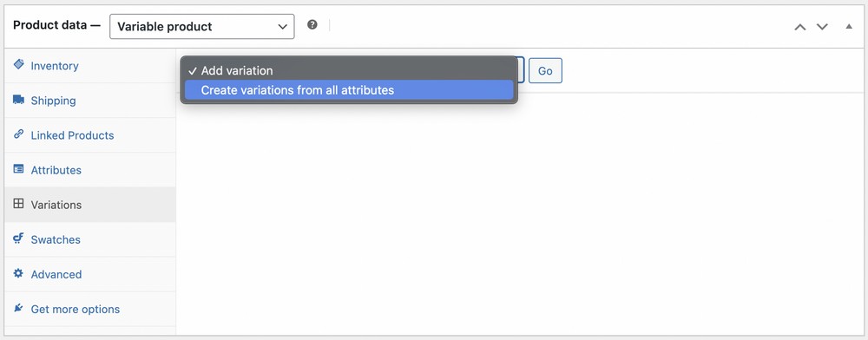
Task: Click the Variations grid icon
Action: (19, 204)
